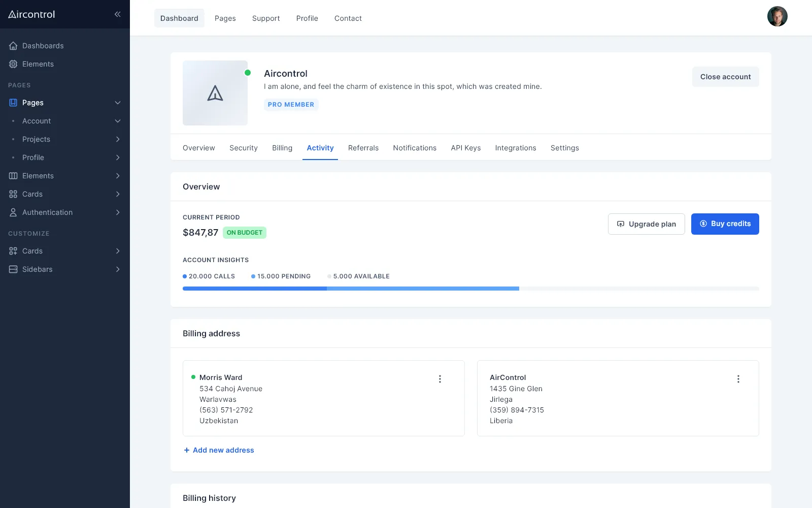
Task: Open options menu for AirControl address
Action: coord(738,379)
